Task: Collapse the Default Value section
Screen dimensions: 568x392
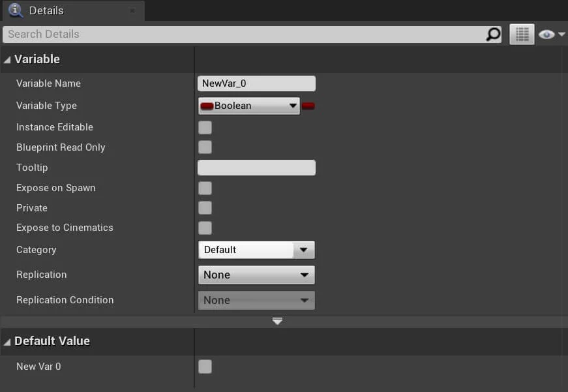Action: [x=7, y=341]
